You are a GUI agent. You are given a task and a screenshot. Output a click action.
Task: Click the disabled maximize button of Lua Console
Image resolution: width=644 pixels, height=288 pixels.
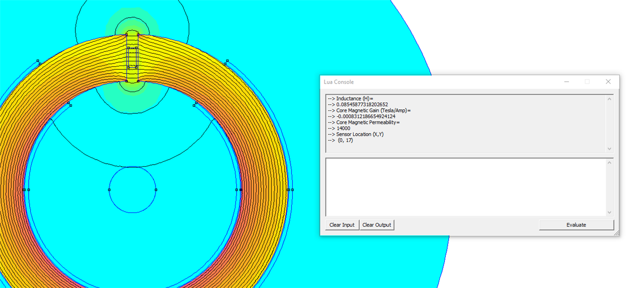point(587,82)
